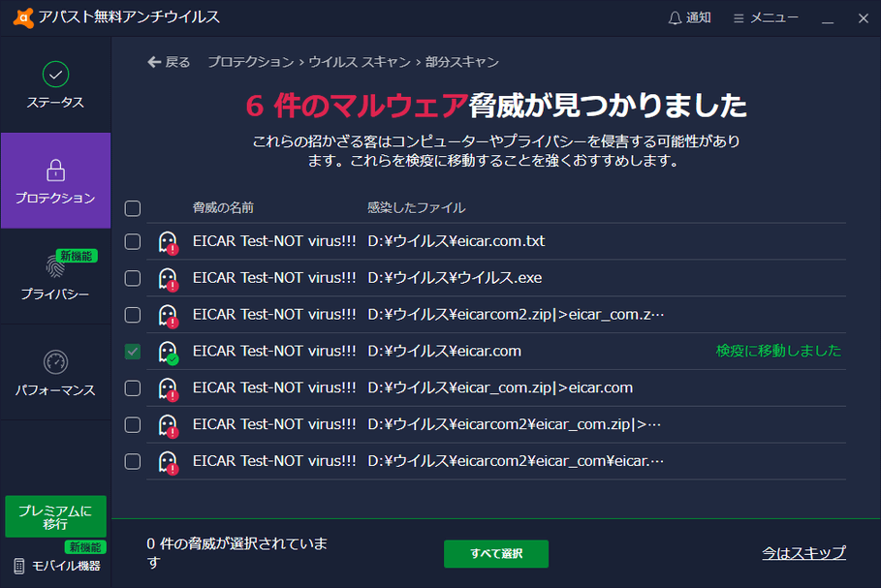Open the ステータス checkmark icon
Image resolution: width=881 pixels, height=588 pixels.
point(55,75)
